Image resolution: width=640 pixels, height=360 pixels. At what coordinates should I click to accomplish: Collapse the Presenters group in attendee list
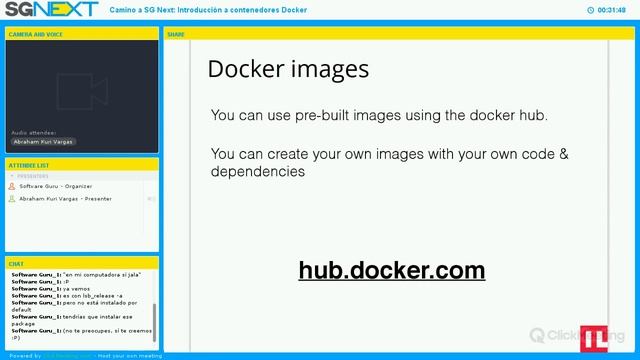(12, 176)
